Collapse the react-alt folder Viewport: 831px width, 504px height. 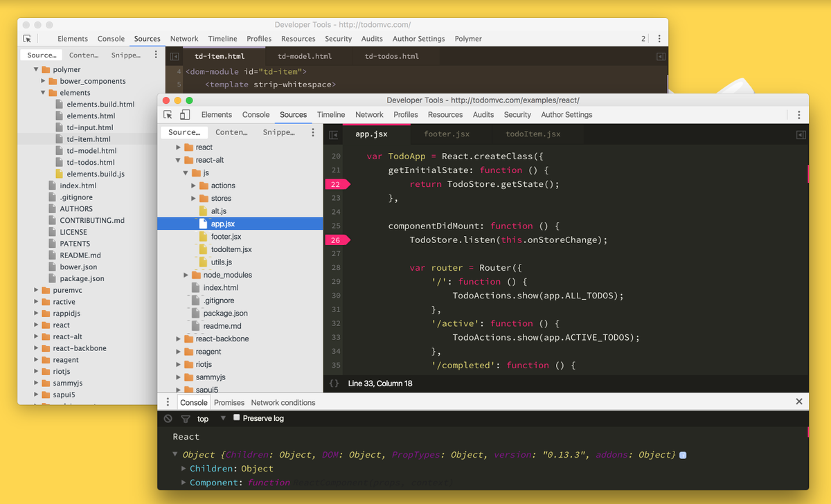(x=177, y=159)
